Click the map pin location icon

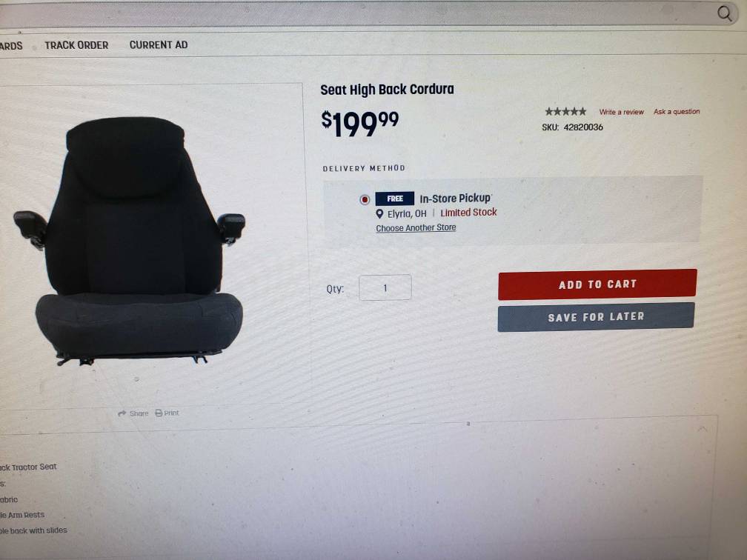coord(379,214)
